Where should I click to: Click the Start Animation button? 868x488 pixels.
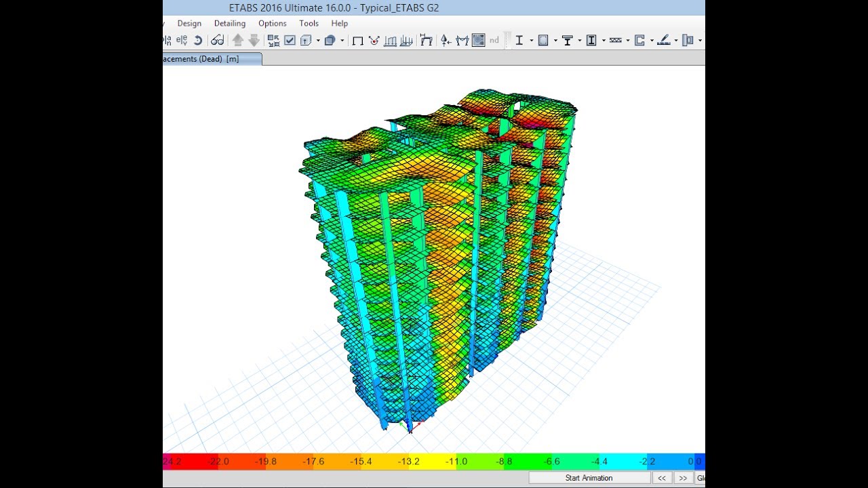[x=589, y=478]
